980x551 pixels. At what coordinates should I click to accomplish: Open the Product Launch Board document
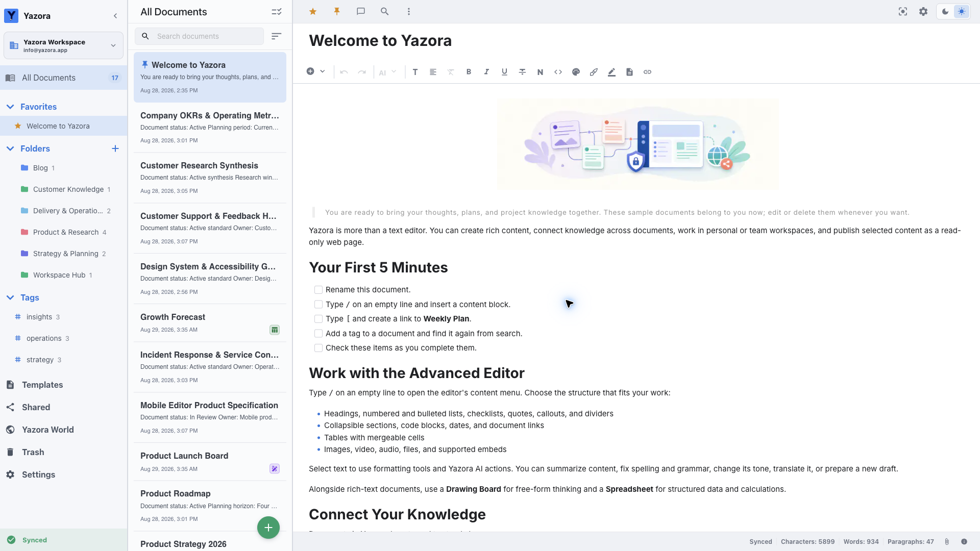(210, 462)
